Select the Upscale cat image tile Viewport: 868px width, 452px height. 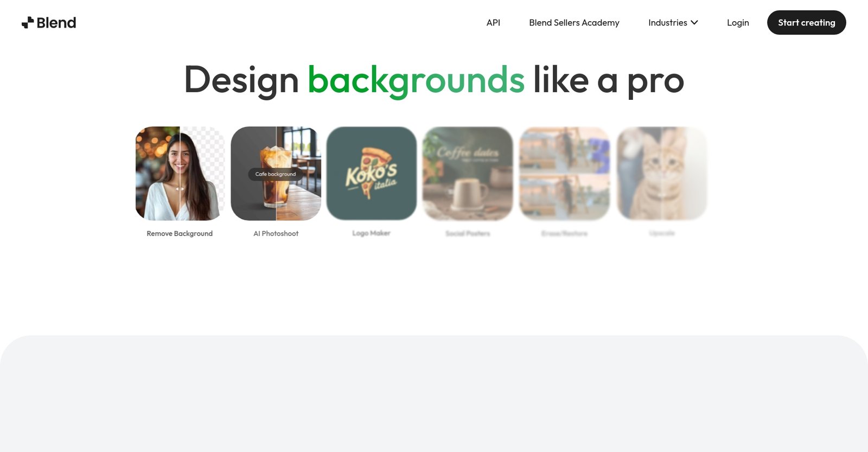[662, 174]
